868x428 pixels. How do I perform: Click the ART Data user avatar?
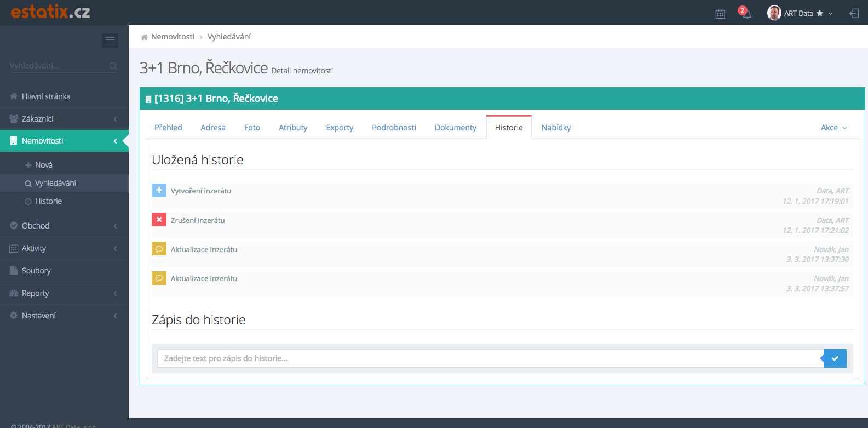point(774,13)
